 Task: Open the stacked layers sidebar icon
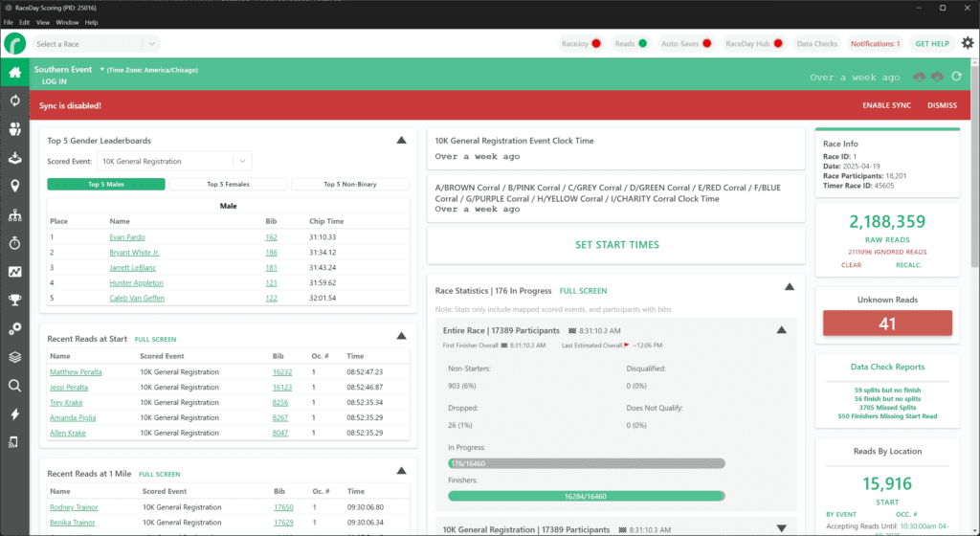tap(14, 357)
